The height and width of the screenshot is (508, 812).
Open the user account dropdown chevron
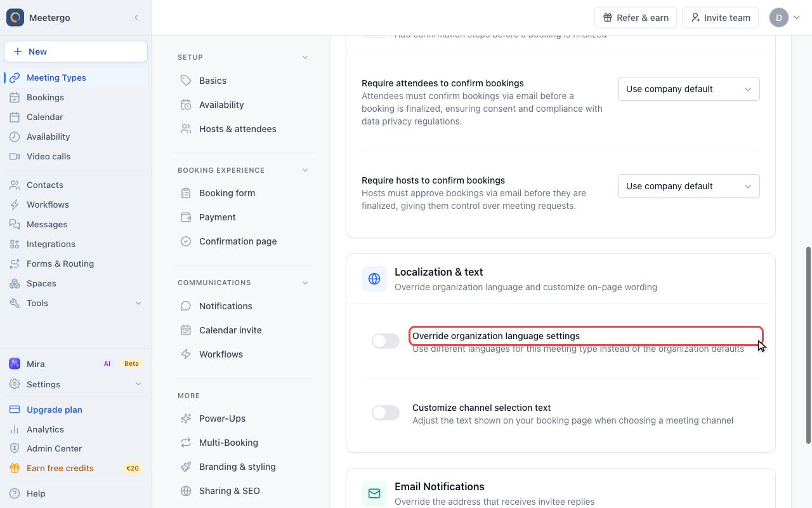[x=797, y=18]
